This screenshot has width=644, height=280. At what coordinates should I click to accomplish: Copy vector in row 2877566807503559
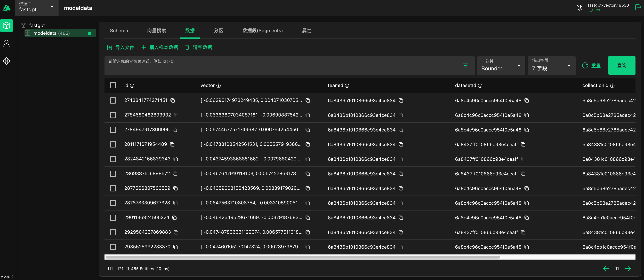click(308, 188)
